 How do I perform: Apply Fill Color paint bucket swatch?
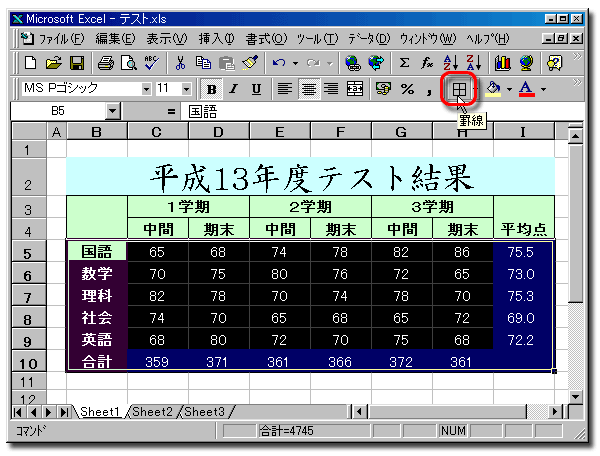tap(494, 90)
